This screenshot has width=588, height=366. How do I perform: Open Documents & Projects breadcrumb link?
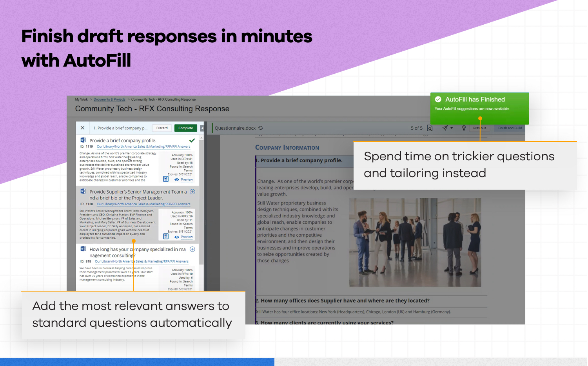(109, 100)
